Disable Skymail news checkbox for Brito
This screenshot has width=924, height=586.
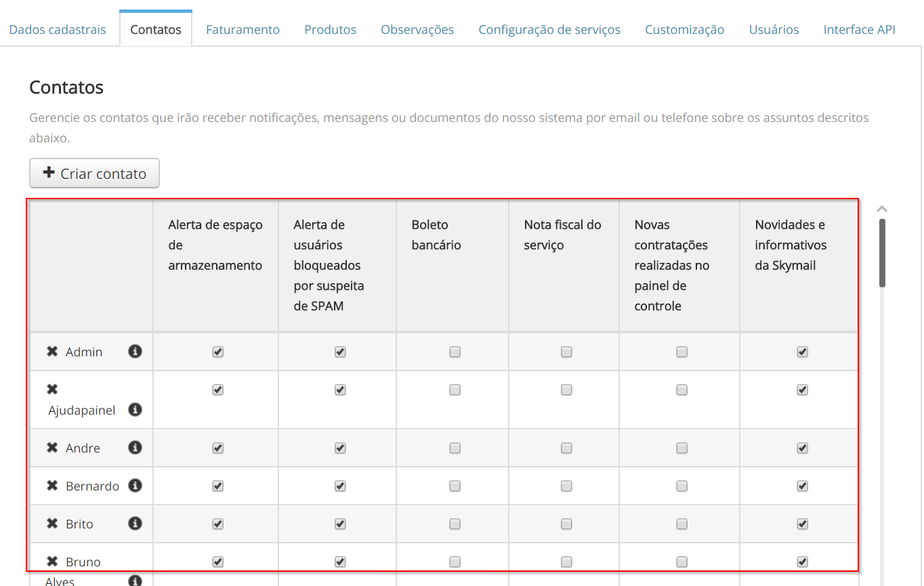tap(803, 524)
